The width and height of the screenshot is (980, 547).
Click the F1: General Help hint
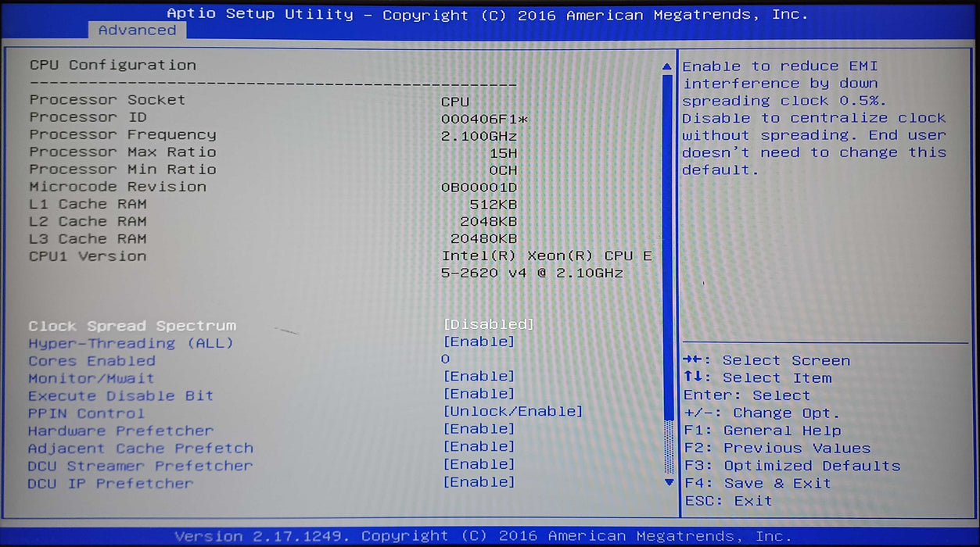pyautogui.click(x=763, y=431)
